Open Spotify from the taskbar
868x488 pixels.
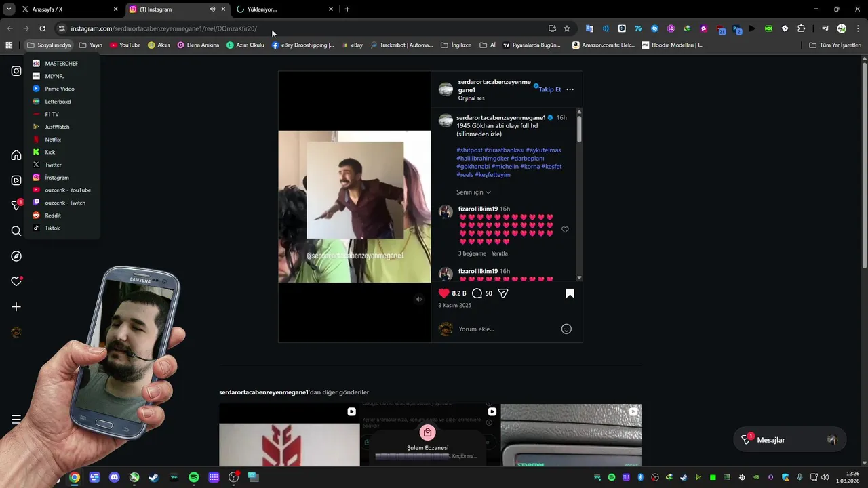point(194,477)
